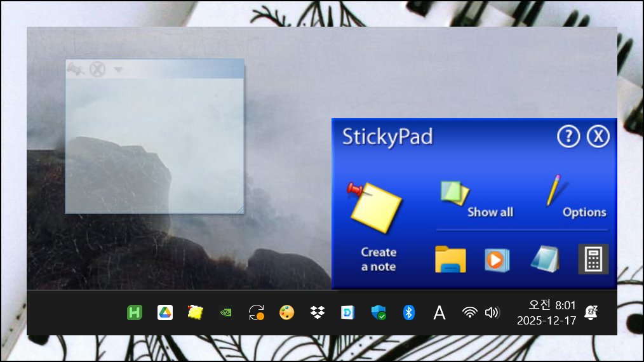
Task: Launch File Explorer from StickyPad shortcuts
Action: coord(450,259)
